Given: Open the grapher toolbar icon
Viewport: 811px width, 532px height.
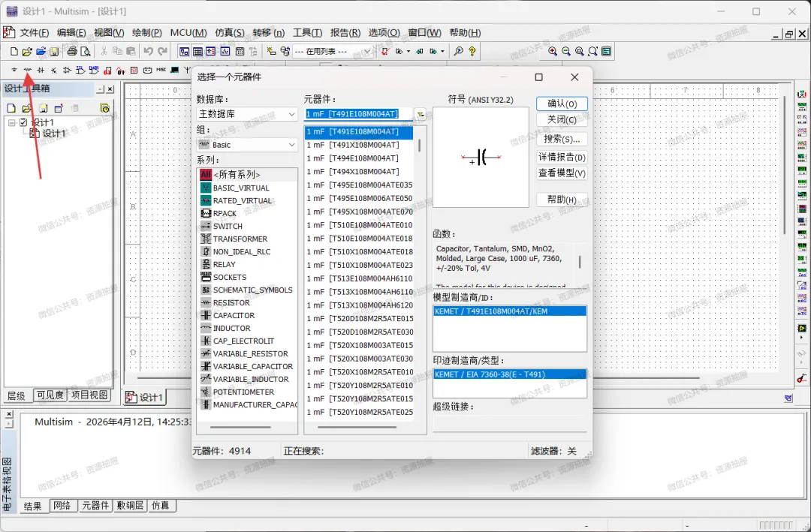Looking at the screenshot, I should coord(225,51).
